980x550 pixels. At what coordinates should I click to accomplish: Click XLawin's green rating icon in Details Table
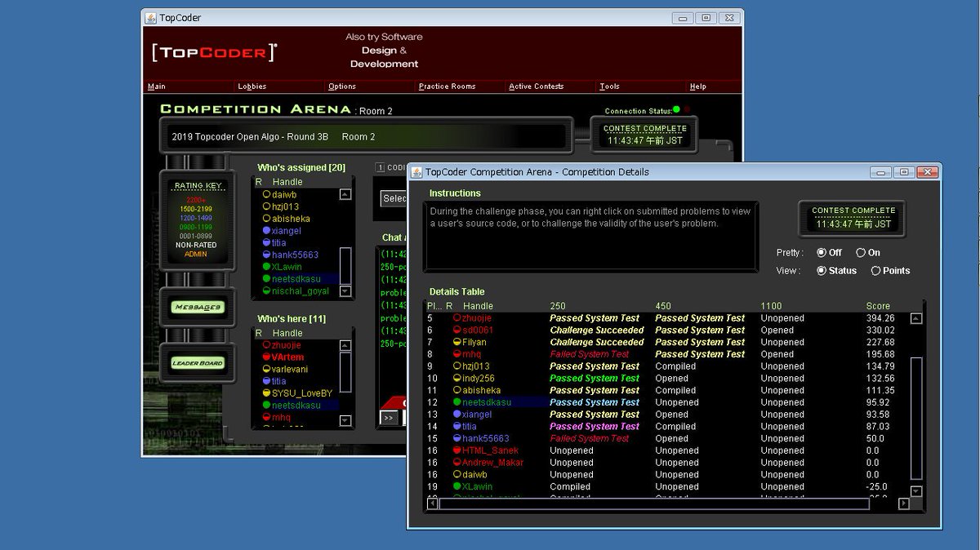[x=457, y=486]
